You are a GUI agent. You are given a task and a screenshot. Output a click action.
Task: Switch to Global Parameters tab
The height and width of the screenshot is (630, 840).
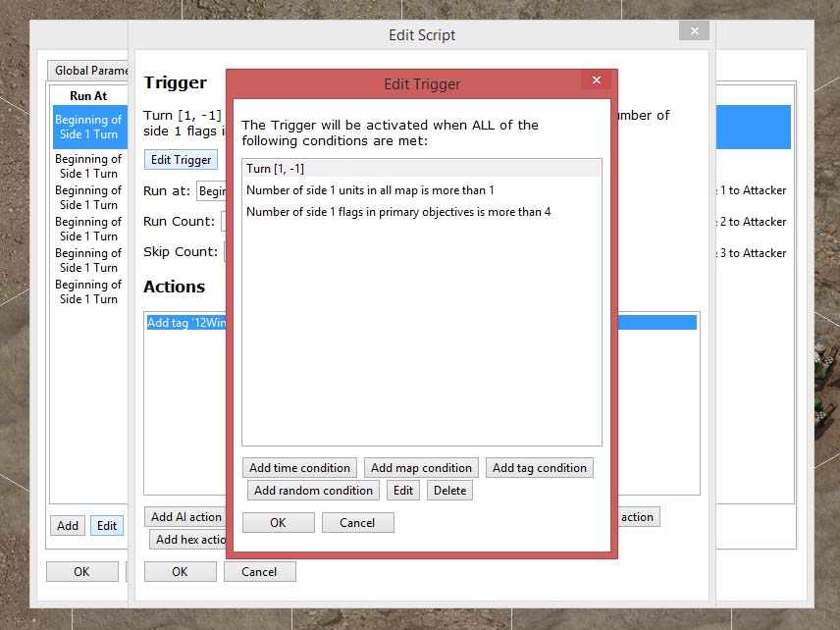click(x=88, y=71)
